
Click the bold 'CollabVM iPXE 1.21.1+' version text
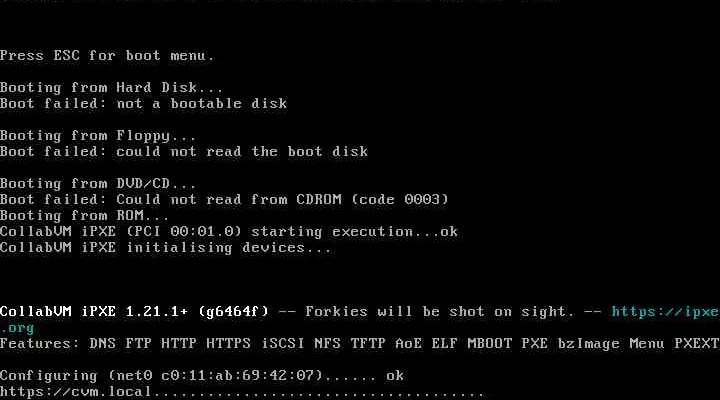click(94, 312)
